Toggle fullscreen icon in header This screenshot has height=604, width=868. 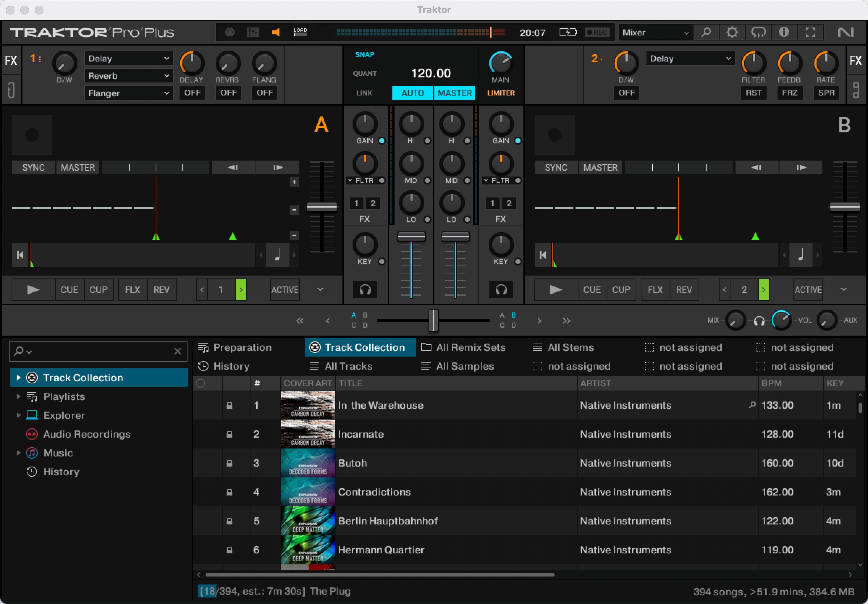(x=810, y=33)
